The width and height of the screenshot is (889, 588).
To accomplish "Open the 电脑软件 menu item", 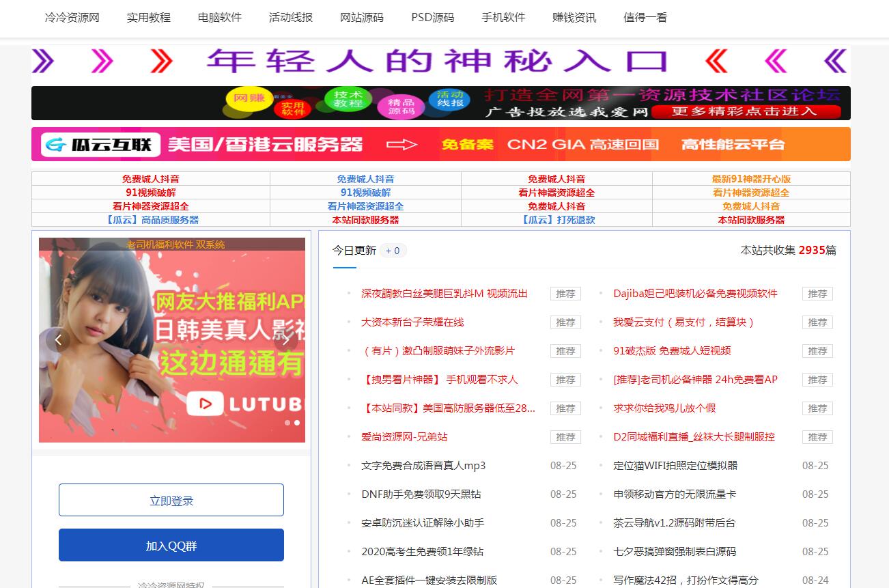I will pyautogui.click(x=220, y=18).
